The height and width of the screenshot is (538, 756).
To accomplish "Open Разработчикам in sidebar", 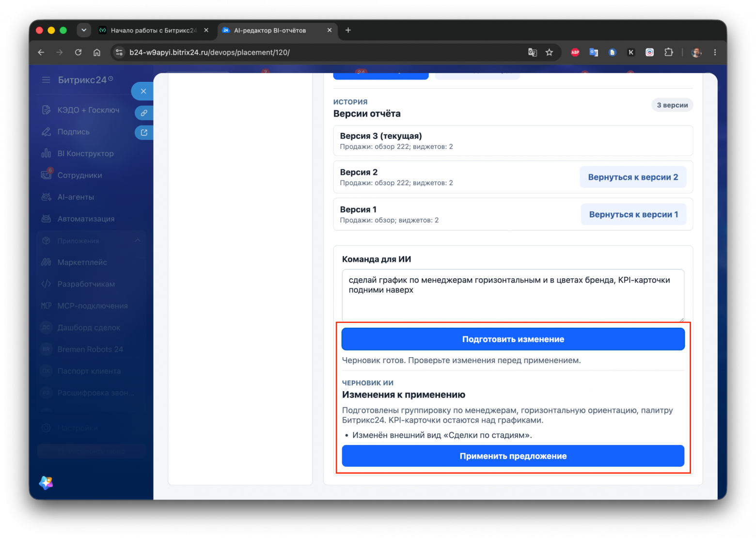I will [x=86, y=284].
